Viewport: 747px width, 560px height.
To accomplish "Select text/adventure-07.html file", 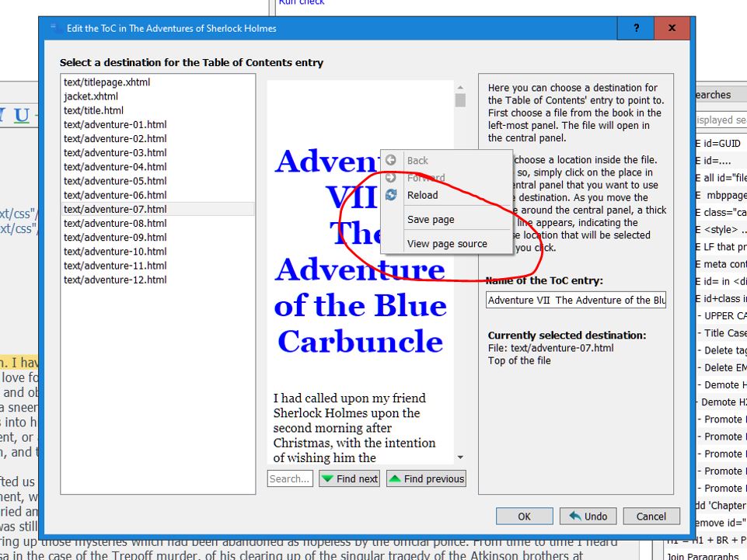I will pyautogui.click(x=158, y=209).
